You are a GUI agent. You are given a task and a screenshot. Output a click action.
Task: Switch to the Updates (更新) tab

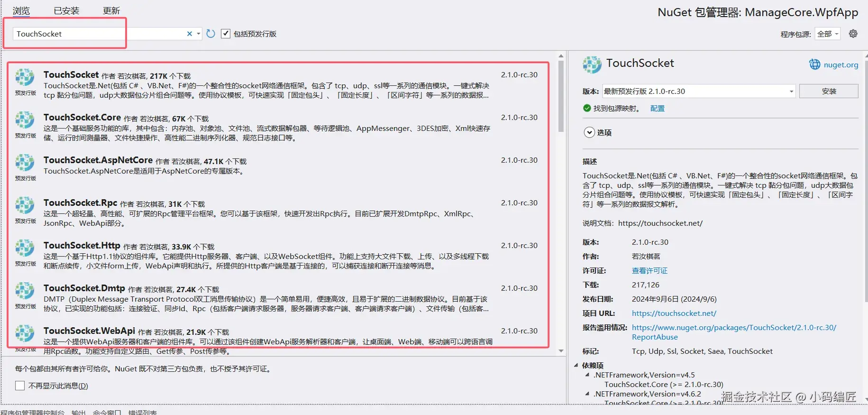[111, 10]
